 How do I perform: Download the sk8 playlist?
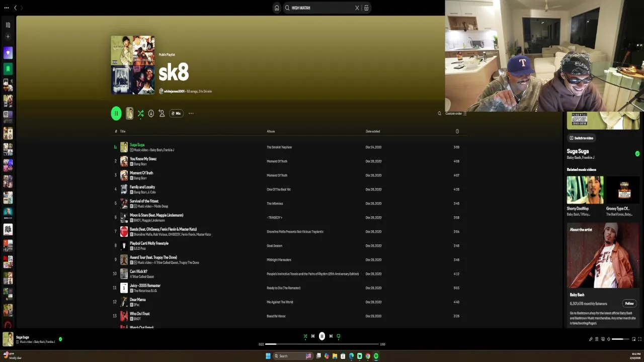[x=151, y=113]
